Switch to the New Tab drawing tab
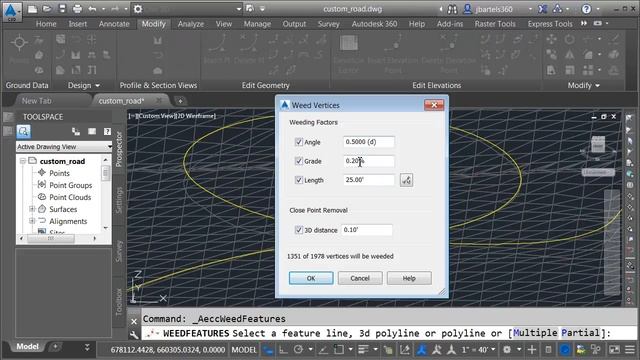Viewport: 640px width, 360px height. (37, 101)
